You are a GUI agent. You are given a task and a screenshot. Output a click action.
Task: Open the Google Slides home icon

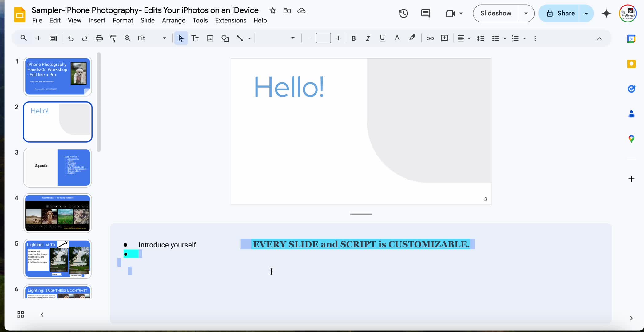(20, 14)
